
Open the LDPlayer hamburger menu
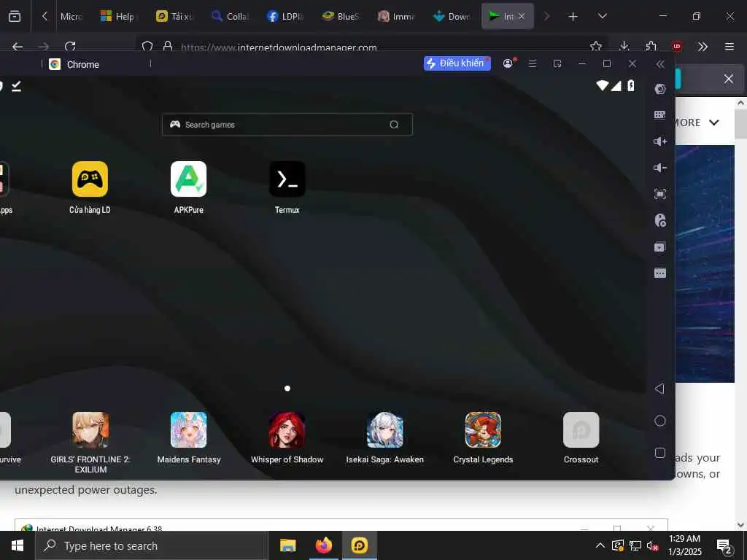(533, 63)
